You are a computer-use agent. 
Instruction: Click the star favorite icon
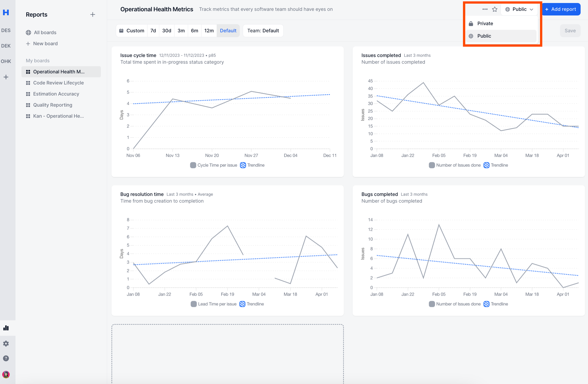point(495,9)
